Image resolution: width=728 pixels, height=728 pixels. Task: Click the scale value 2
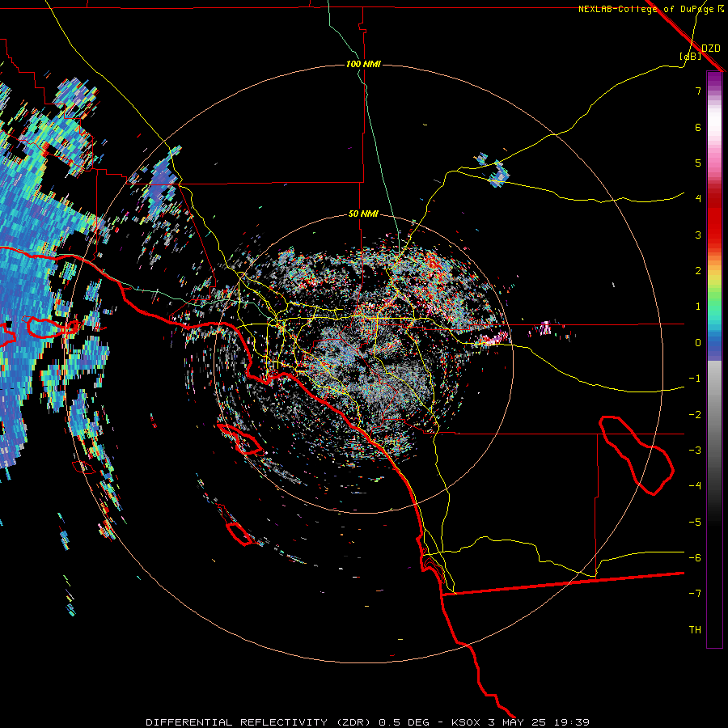click(698, 271)
